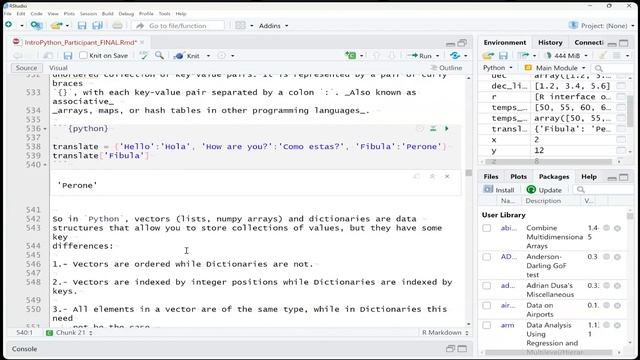This screenshot has width=640, height=360.
Task: Switch to the Plots tab
Action: click(518, 177)
